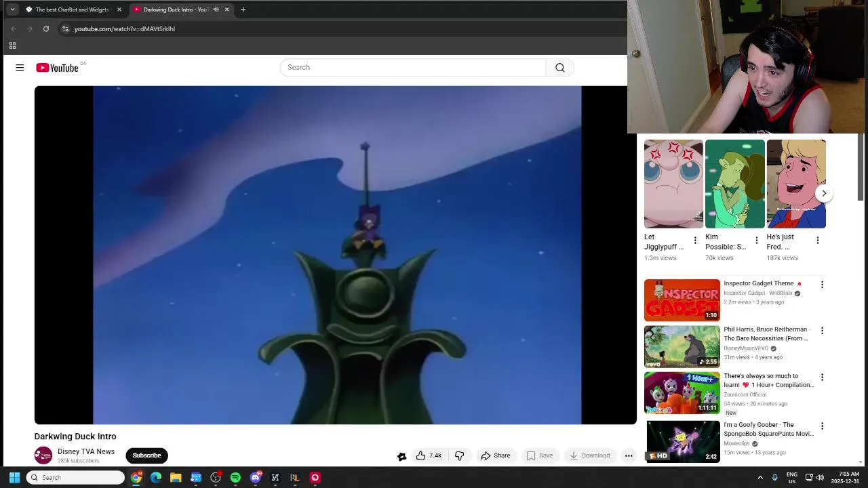Open Inspector Gadget Theme video thumbnail
Screen dimensions: 868x488
[682, 300]
